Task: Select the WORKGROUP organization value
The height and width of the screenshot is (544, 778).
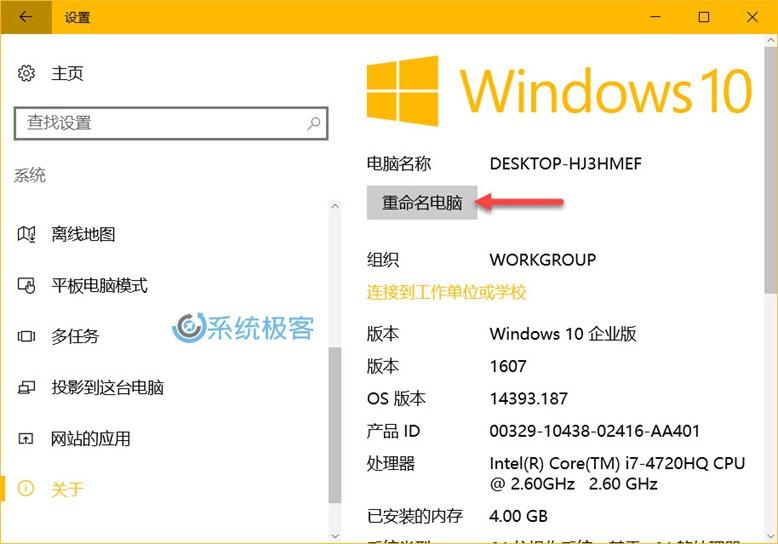Action: click(543, 260)
